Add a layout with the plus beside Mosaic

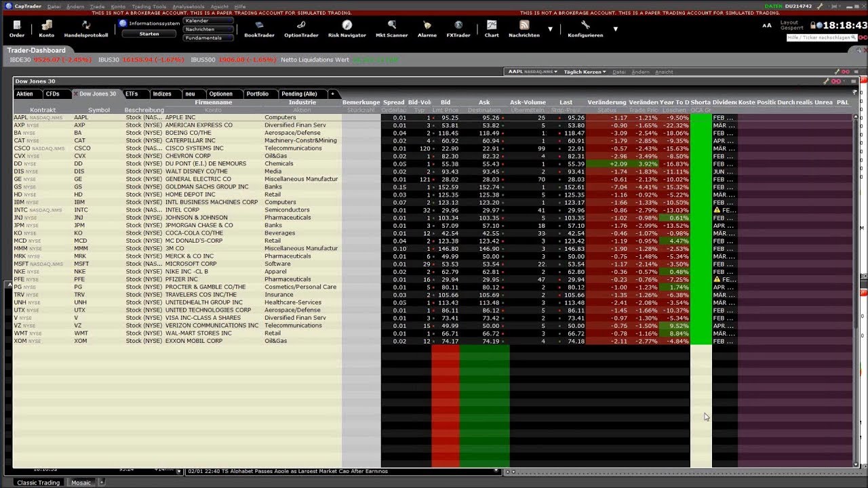[x=102, y=483]
